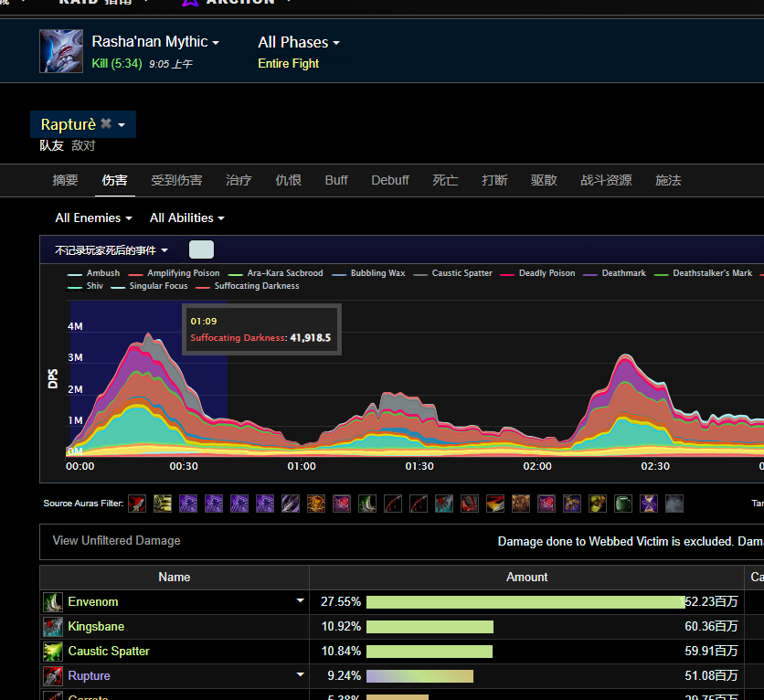Open the Envenom ability link
Image resolution: width=764 pixels, height=700 pixels.
pyautogui.click(x=93, y=602)
